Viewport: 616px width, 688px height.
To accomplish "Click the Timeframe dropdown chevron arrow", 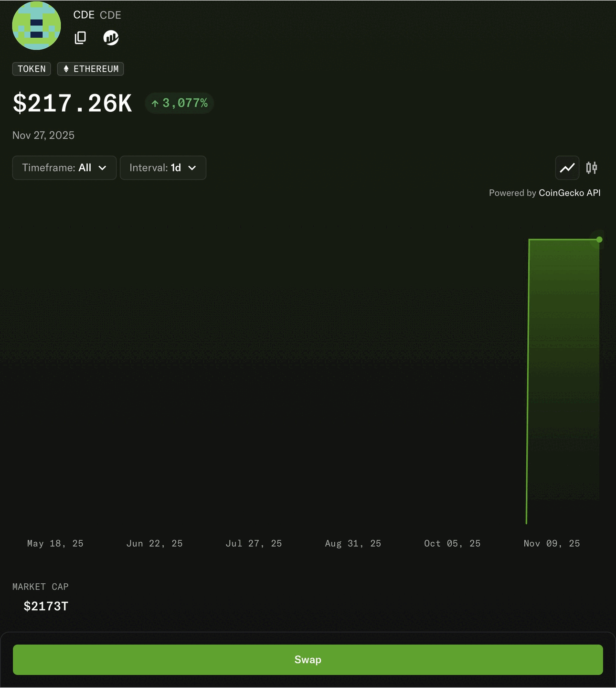I will coord(102,168).
